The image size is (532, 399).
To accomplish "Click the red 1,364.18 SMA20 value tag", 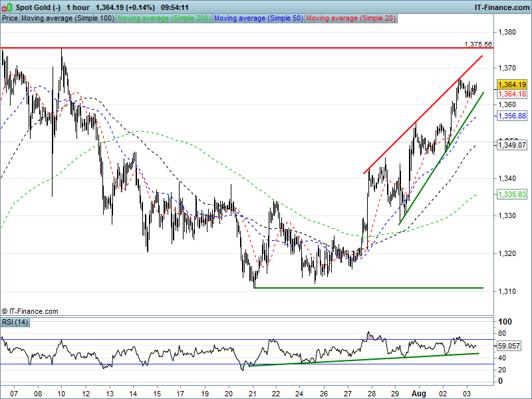I will pyautogui.click(x=512, y=94).
